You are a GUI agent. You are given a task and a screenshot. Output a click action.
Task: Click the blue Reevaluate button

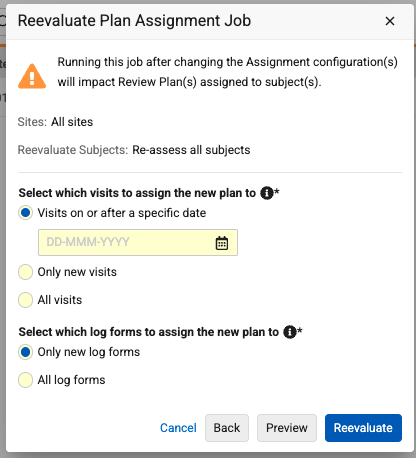363,428
